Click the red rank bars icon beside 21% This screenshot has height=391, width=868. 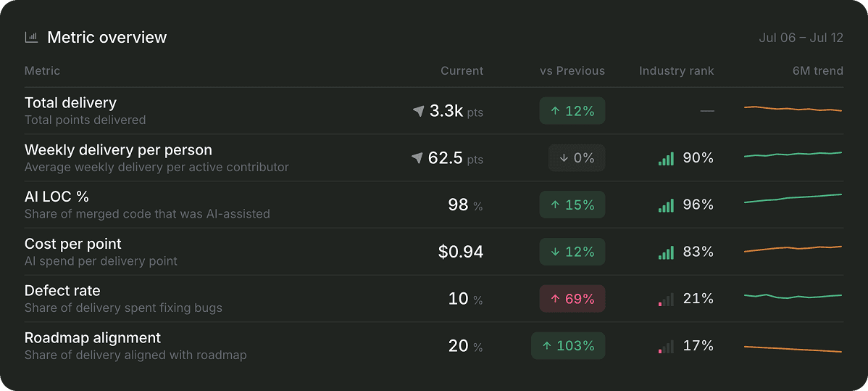click(666, 300)
